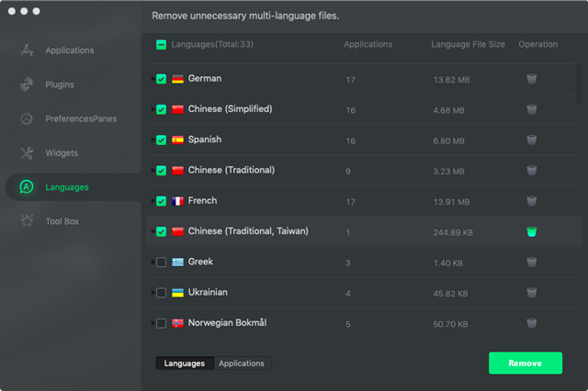Click the German flag icon
This screenshot has width=588, height=391.
click(x=177, y=79)
